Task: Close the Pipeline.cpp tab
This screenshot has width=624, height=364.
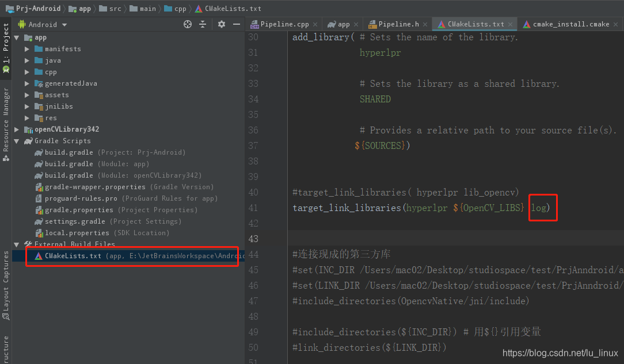Action: [x=315, y=25]
